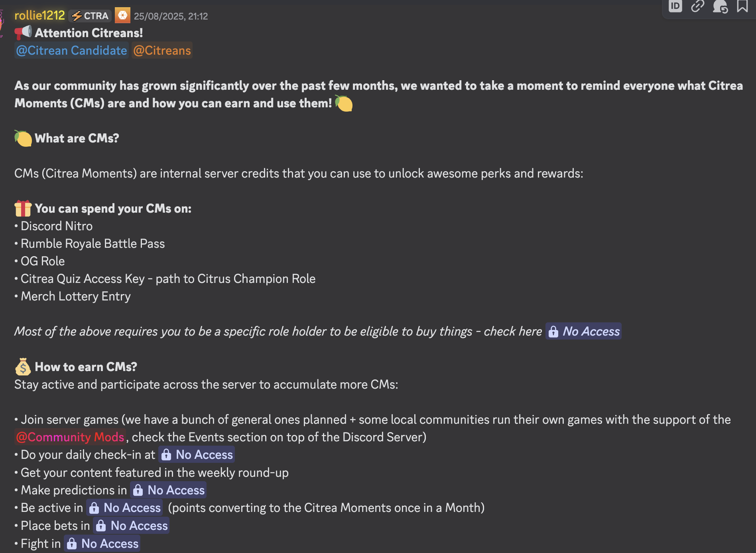Open the locked "Make predictions in" channel

(168, 490)
